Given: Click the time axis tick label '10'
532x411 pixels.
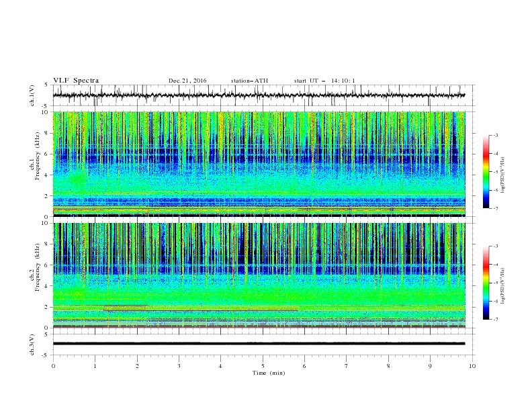Looking at the screenshot, I should 472,366.
